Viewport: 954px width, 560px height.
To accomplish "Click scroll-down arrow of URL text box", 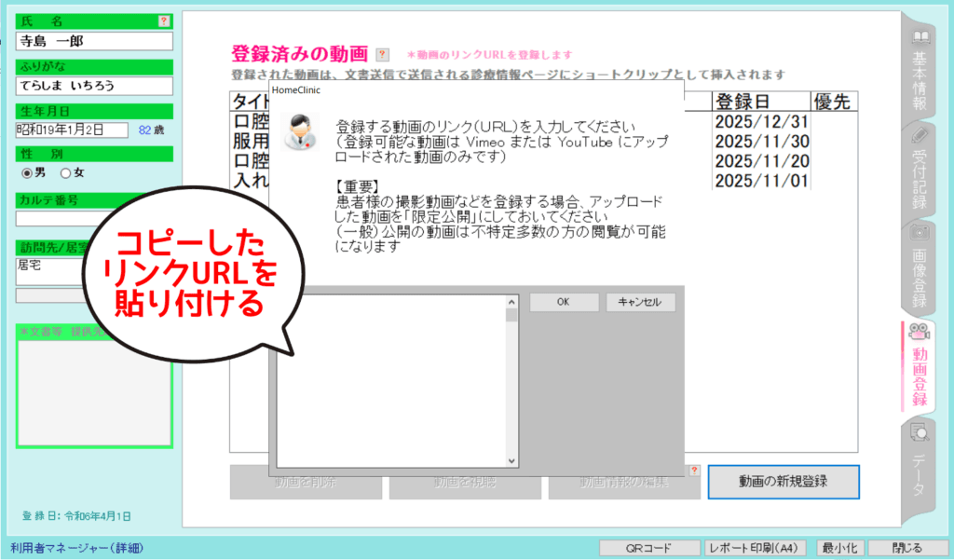I will tap(511, 460).
